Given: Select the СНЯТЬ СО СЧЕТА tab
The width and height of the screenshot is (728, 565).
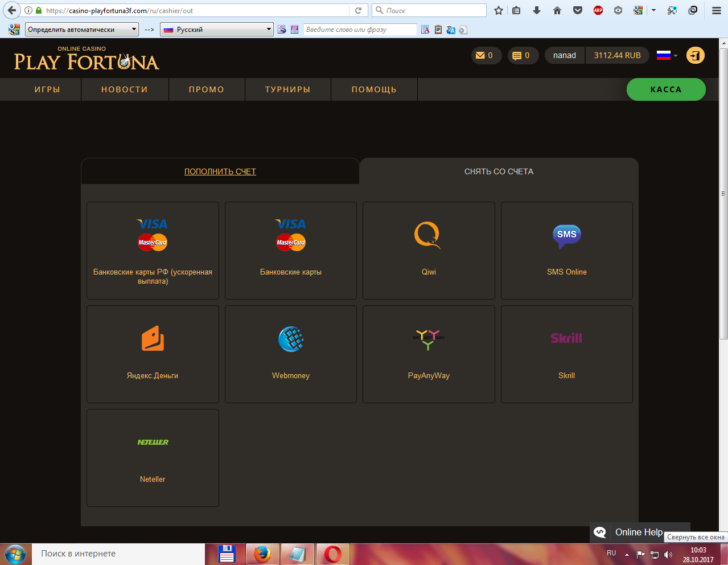Looking at the screenshot, I should coord(499,171).
